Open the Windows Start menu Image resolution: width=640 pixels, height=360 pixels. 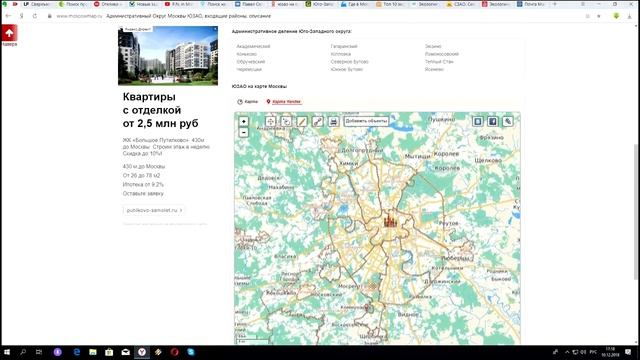point(7,352)
